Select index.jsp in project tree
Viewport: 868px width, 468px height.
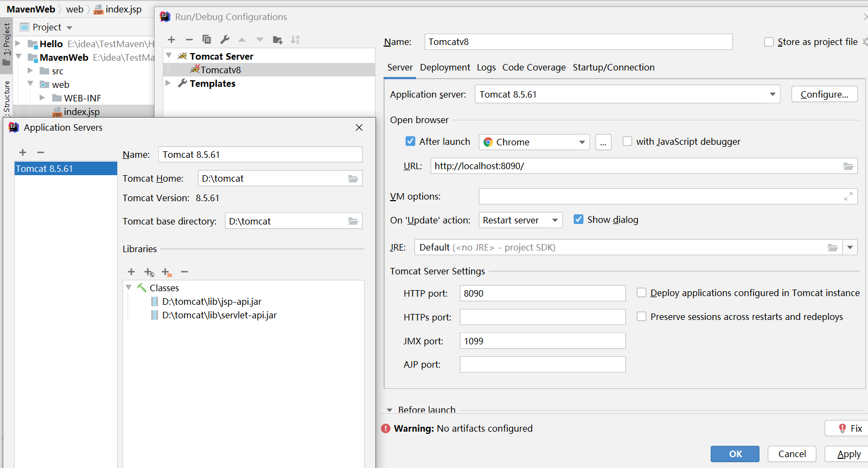point(81,112)
